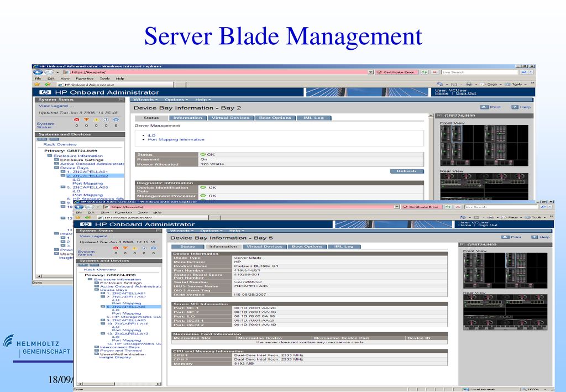Open Favorites menu in Bay 2 window
The width and height of the screenshot is (566, 392).
(85, 79)
